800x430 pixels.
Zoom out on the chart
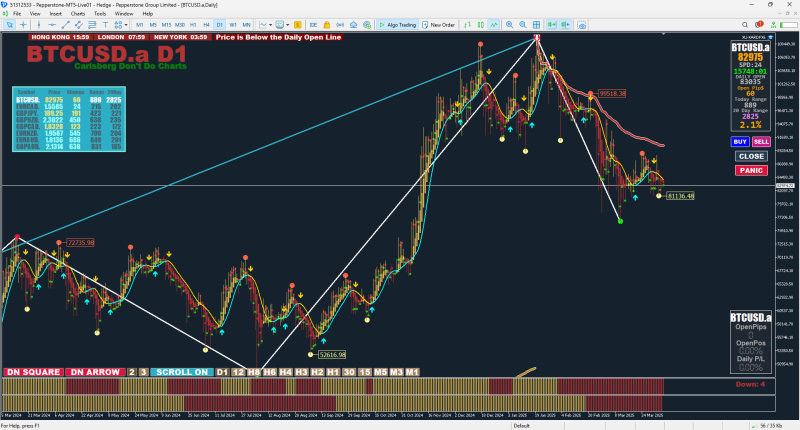523,24
